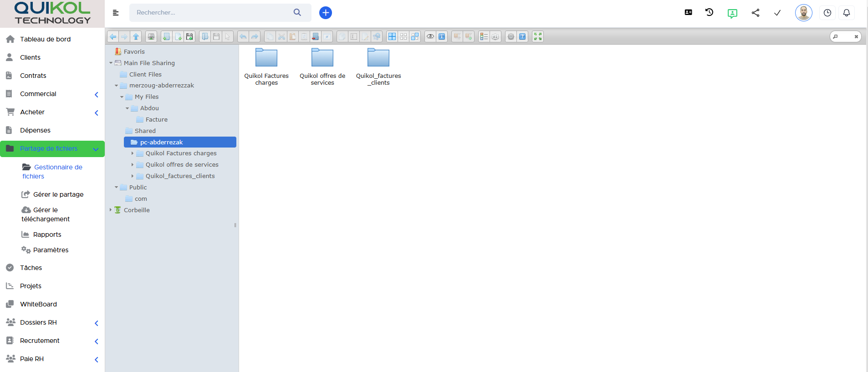Go up to the parent directory

click(136, 37)
